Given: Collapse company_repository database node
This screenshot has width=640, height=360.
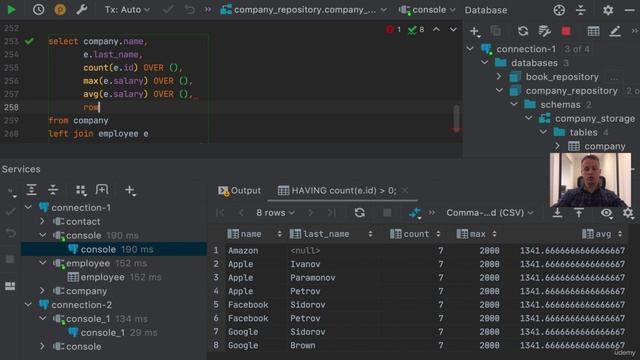Looking at the screenshot, I should [499, 91].
